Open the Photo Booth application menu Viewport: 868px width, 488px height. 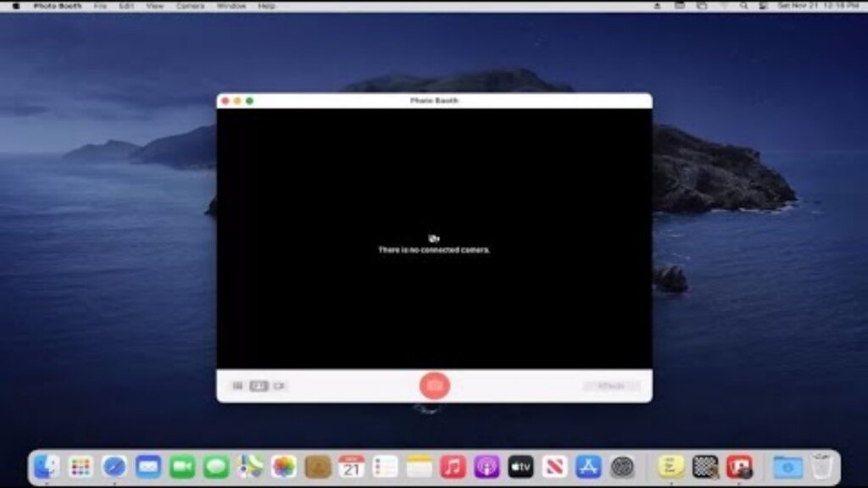click(58, 6)
